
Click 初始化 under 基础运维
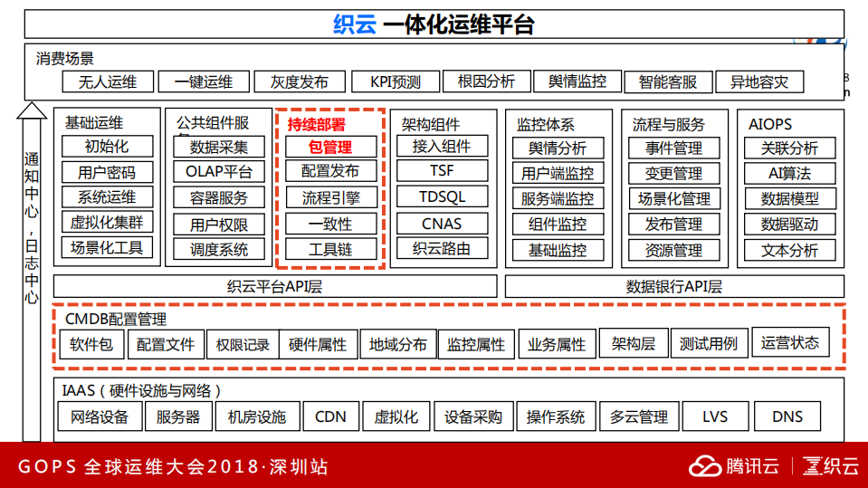point(107,147)
